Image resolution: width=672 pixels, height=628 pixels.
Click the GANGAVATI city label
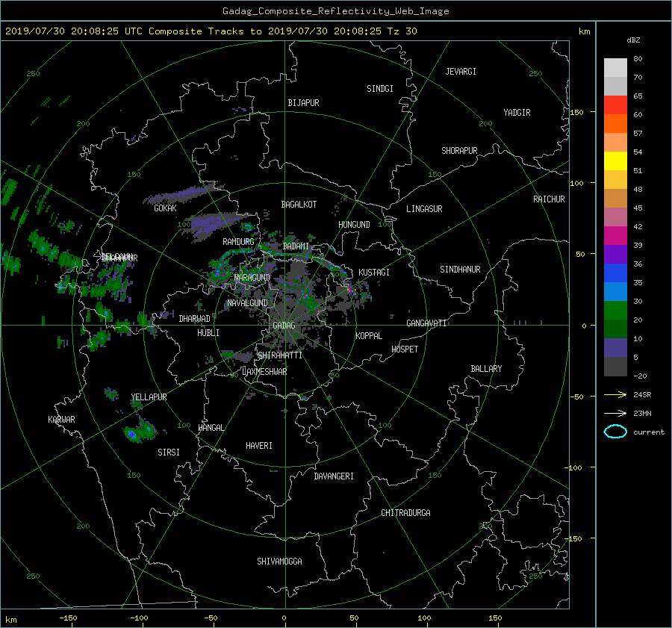pos(426,323)
